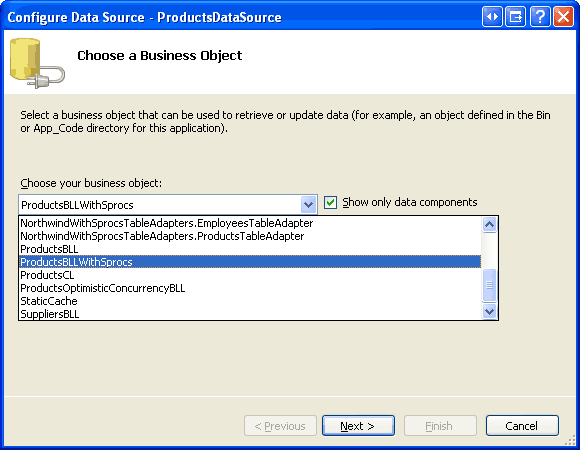Collapse the business object dropdown arrow
This screenshot has width=580, height=450.
[308, 204]
